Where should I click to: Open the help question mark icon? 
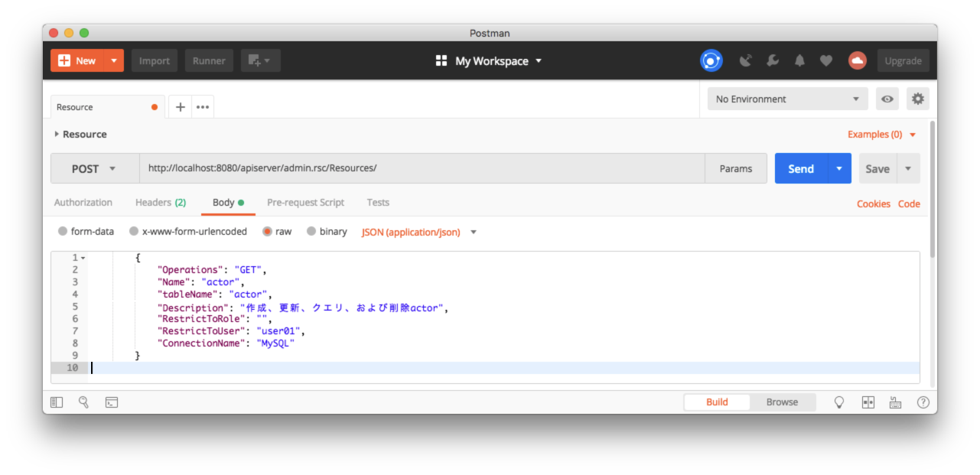tap(923, 402)
